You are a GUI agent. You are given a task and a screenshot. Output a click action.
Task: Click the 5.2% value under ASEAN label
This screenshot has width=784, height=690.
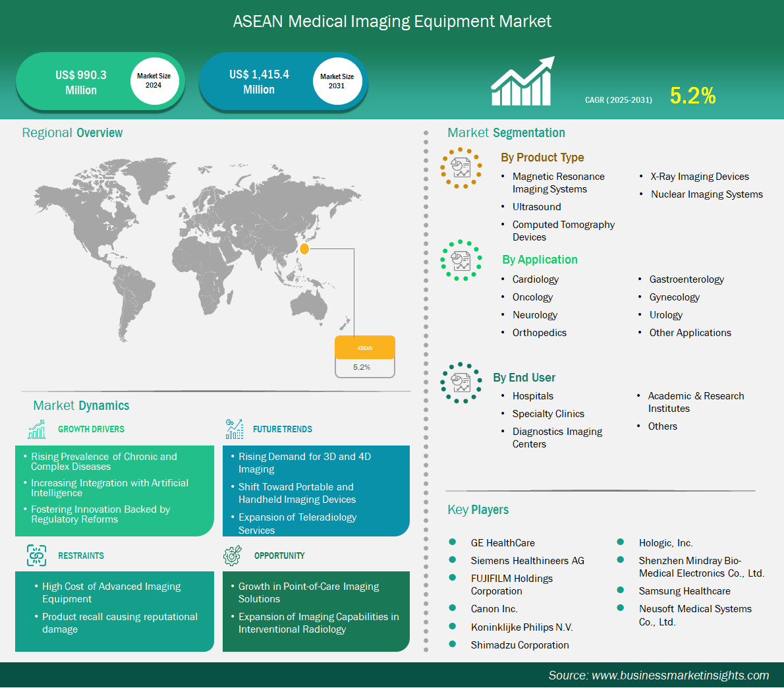[x=362, y=367]
